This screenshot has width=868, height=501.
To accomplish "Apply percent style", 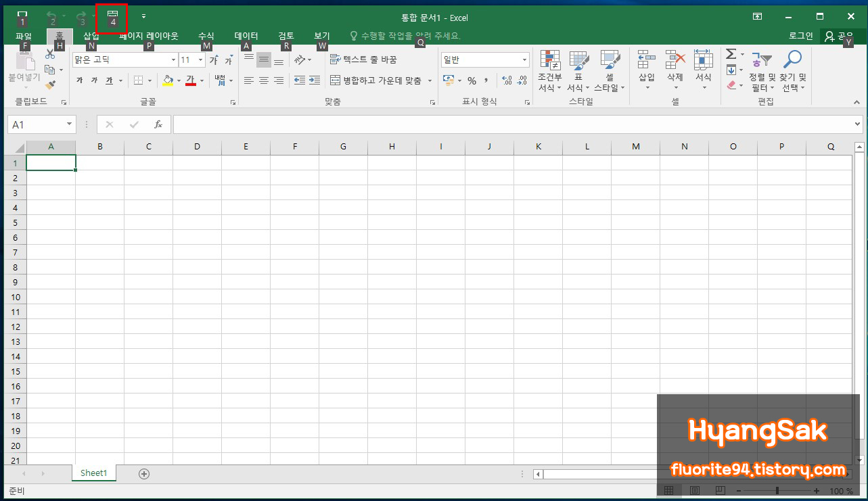I will 472,80.
